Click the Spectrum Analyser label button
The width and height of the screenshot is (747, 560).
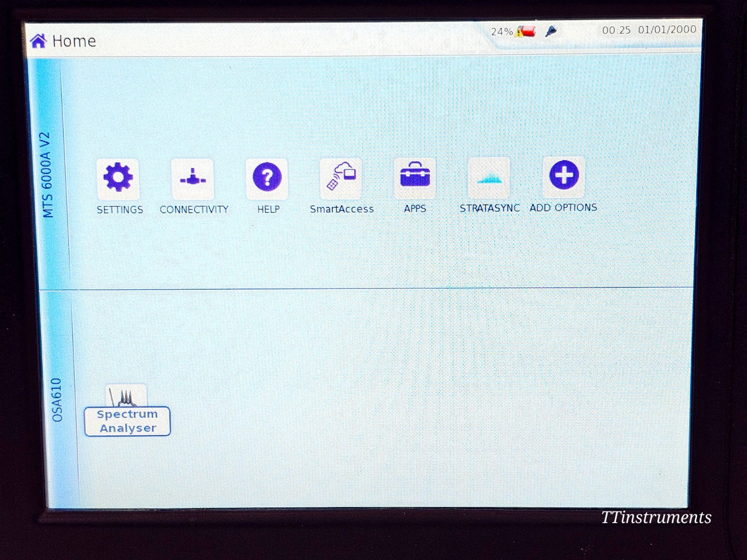click(x=127, y=421)
